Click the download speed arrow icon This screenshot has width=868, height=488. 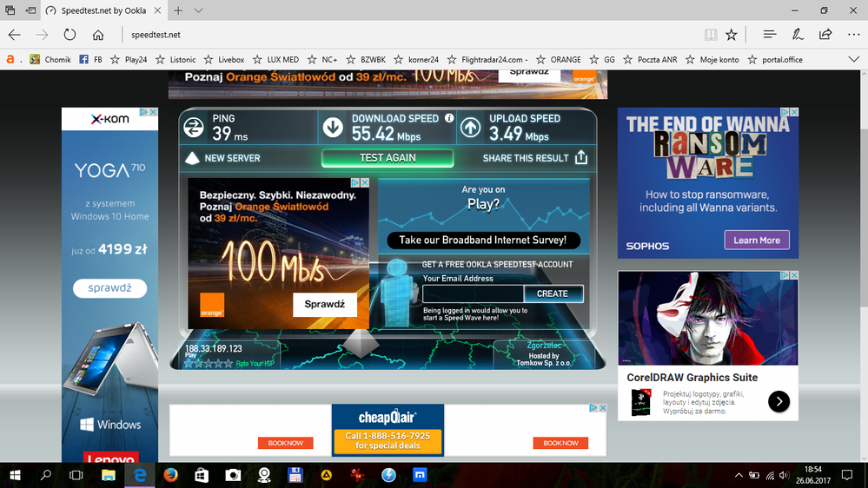pyautogui.click(x=333, y=128)
